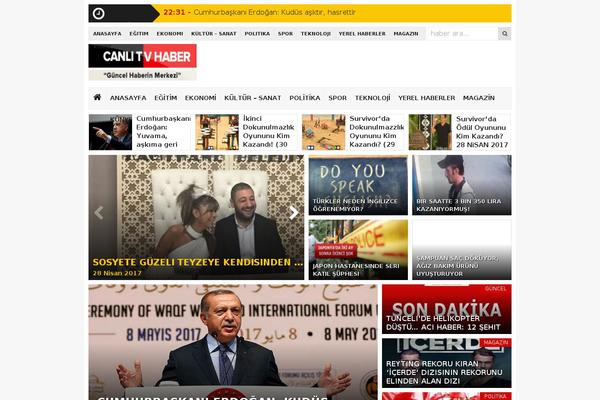Select TEKNOLOJİ in the main navigation bar

pos(372,98)
